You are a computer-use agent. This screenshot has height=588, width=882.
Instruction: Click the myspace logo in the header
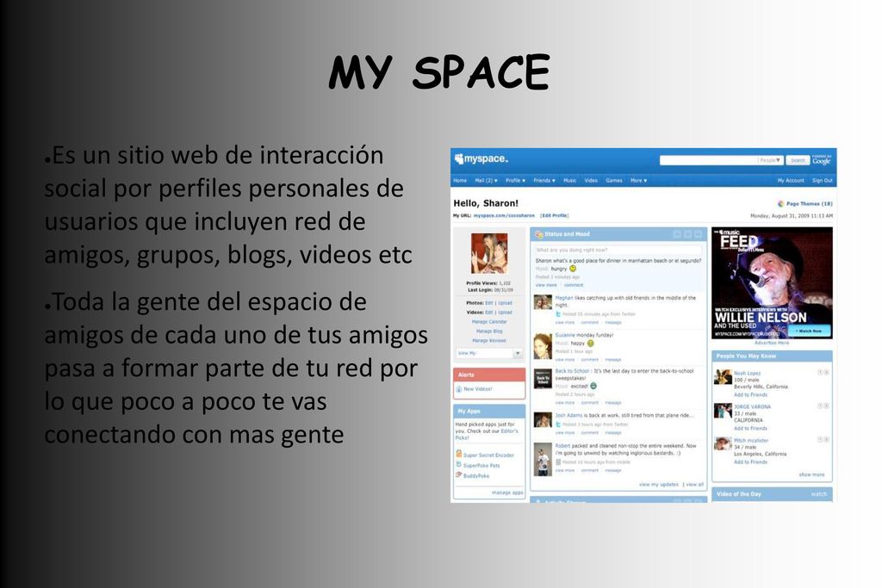(x=481, y=159)
